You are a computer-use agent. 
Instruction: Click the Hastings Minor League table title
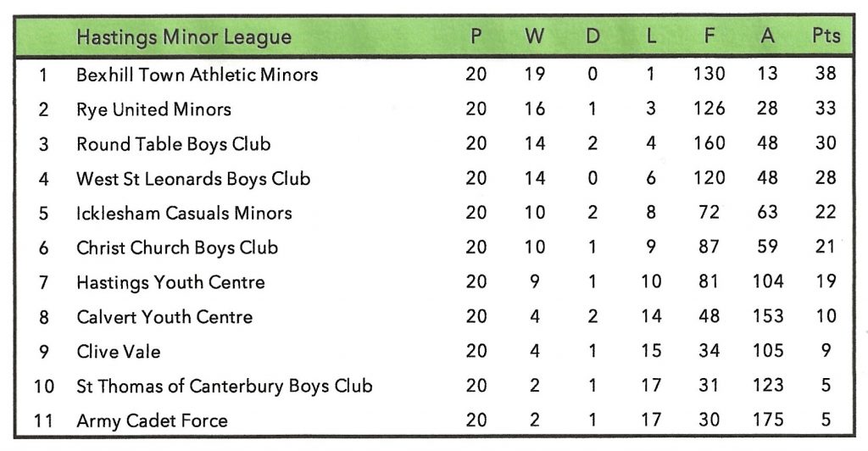183,37
